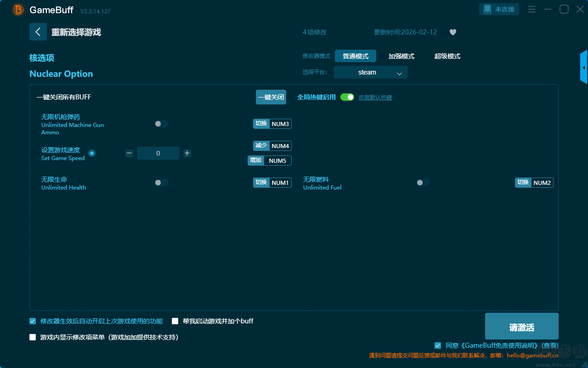Click the update time 2026-02-12 text
Screen dimensions: 588x368
(x=406, y=32)
